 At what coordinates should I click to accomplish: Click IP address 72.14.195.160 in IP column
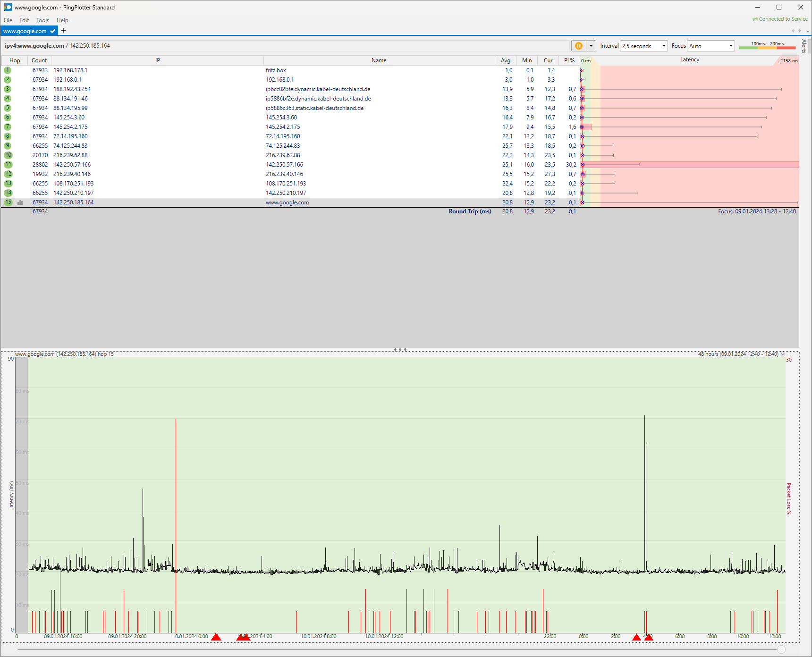[x=70, y=136]
